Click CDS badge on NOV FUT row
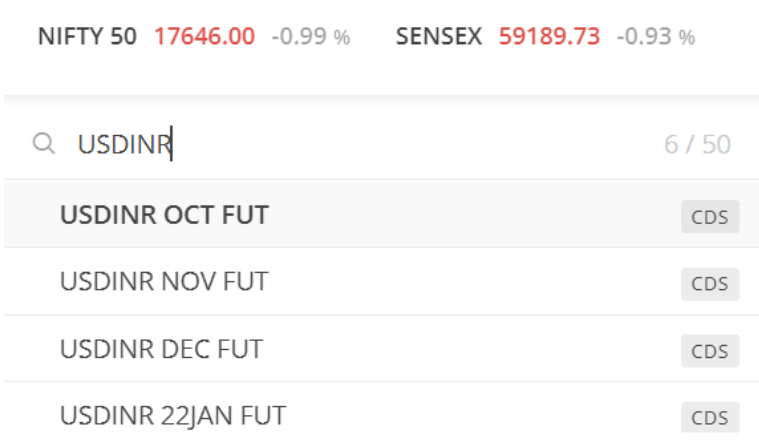The width and height of the screenshot is (759, 445). click(x=710, y=284)
